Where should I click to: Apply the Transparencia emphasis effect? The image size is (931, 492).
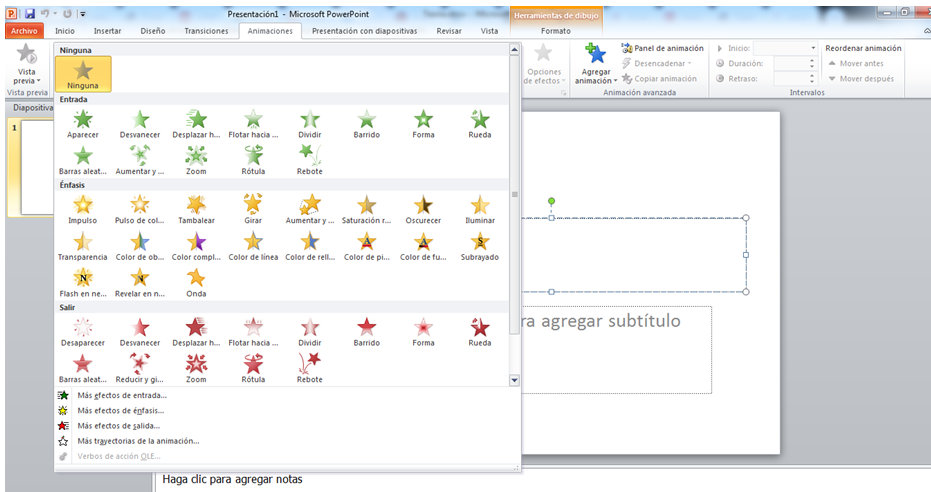click(83, 246)
